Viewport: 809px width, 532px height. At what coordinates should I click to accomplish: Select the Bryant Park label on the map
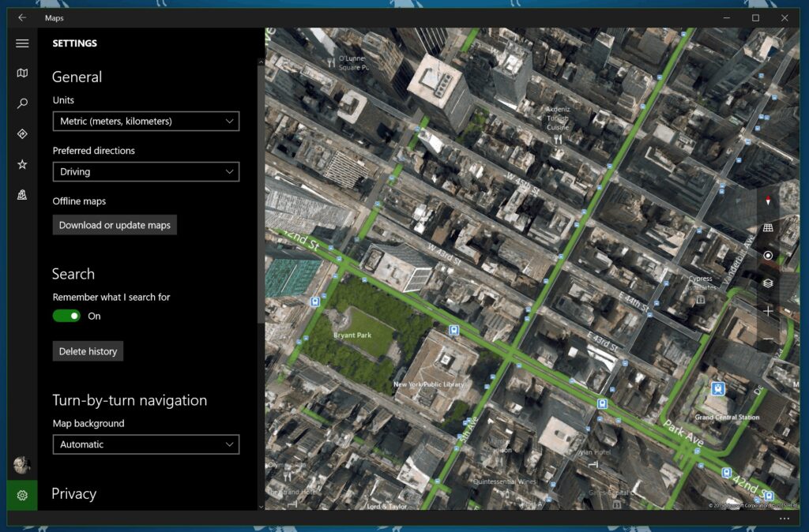(x=352, y=335)
